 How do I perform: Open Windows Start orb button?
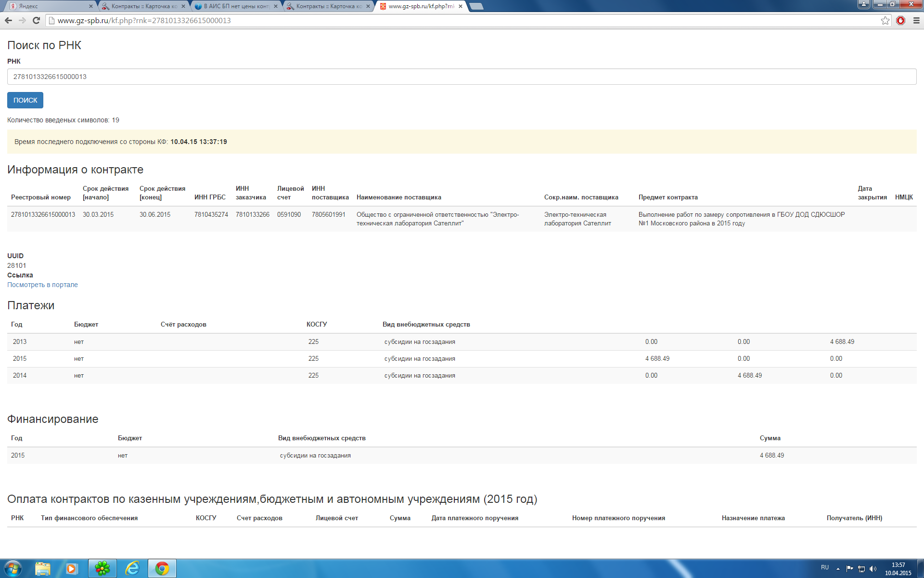point(13,568)
